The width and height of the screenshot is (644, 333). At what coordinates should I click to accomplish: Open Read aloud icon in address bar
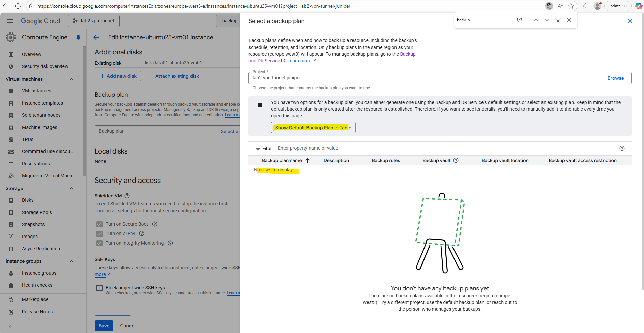pyautogui.click(x=560, y=6)
